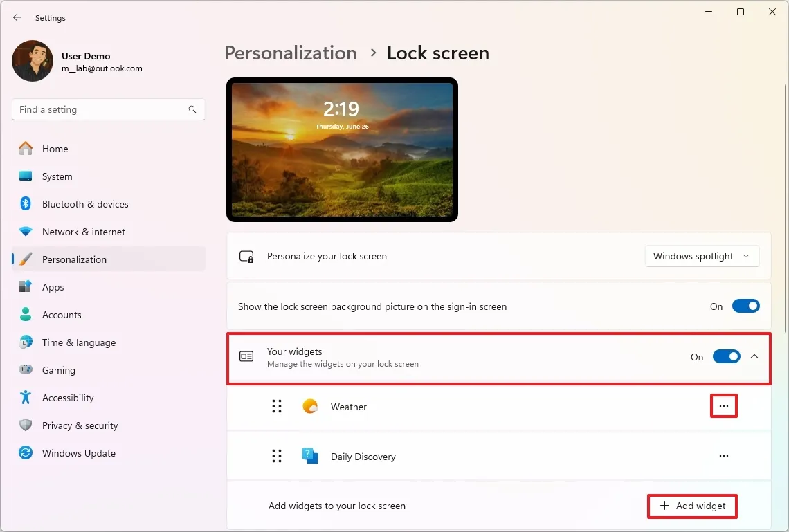The width and height of the screenshot is (789, 532).
Task: Click the Weather widget icon
Action: (310, 406)
